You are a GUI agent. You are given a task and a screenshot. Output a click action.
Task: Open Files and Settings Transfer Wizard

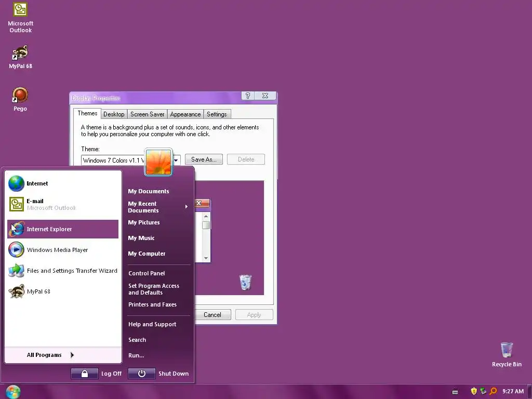tap(63, 271)
